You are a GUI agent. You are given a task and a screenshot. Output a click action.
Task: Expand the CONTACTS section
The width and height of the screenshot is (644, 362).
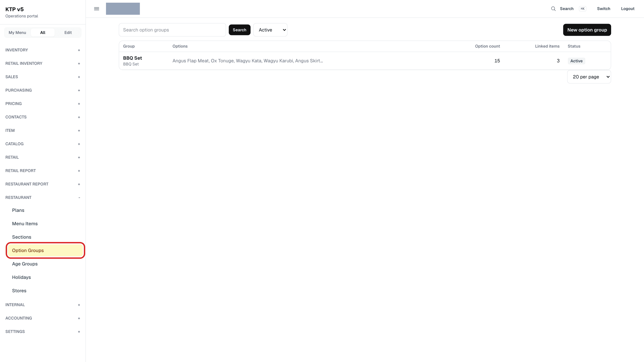coord(43,117)
